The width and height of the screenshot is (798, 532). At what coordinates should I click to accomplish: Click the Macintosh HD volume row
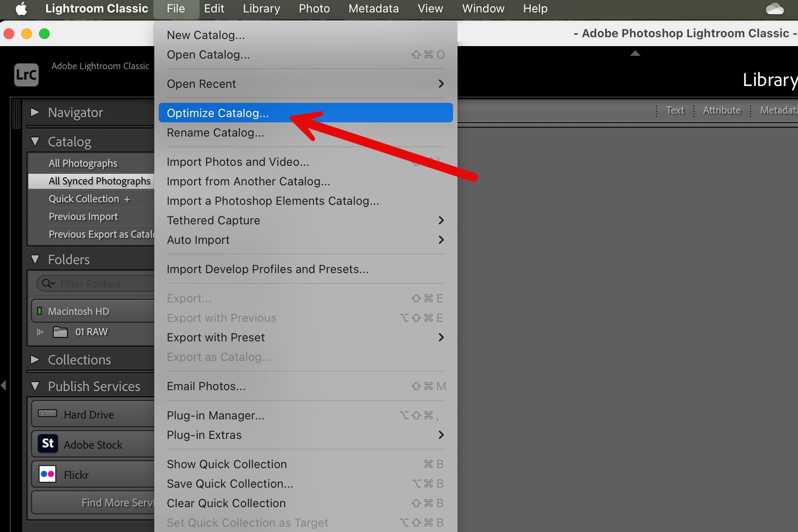tap(93, 311)
